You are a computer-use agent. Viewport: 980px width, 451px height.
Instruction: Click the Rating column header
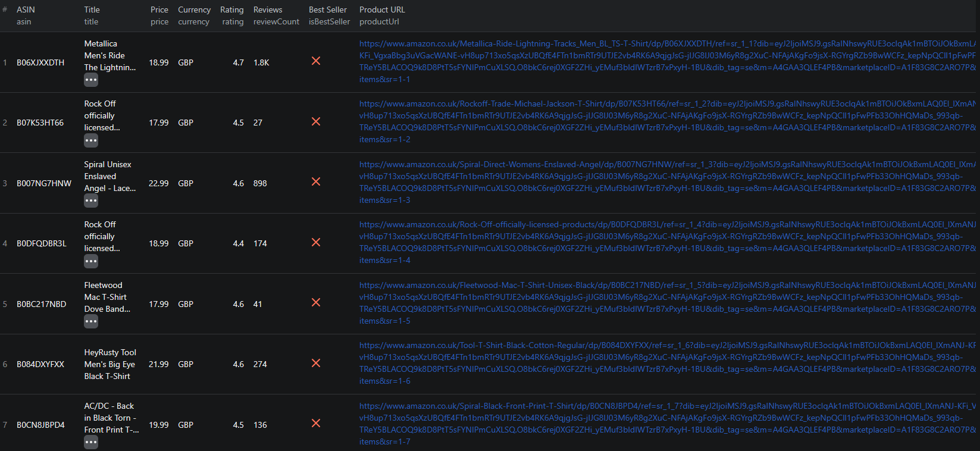(231, 10)
